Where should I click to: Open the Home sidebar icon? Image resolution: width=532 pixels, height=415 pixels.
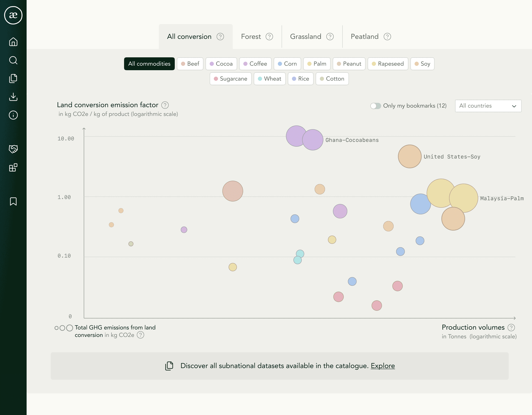pyautogui.click(x=13, y=42)
